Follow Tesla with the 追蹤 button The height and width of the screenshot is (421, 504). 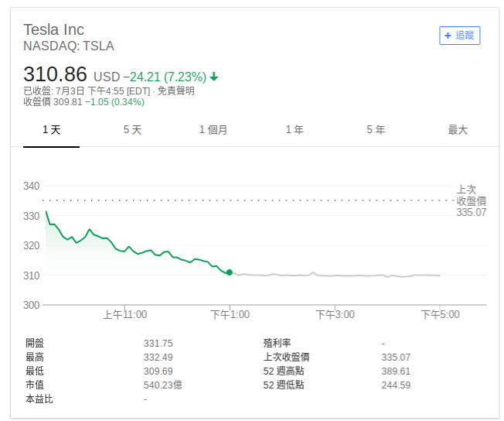coord(460,36)
